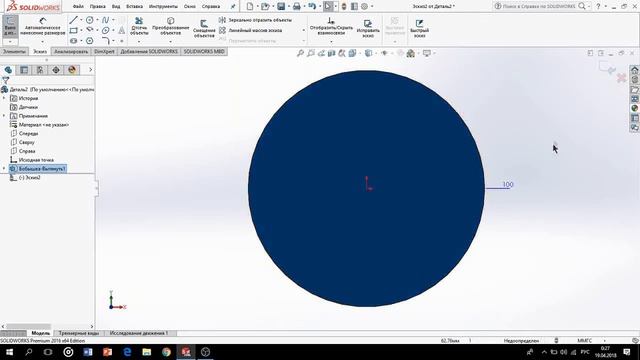This screenshot has height=360, width=640.
Task: Select the Датчики tree item
Action: point(24,107)
